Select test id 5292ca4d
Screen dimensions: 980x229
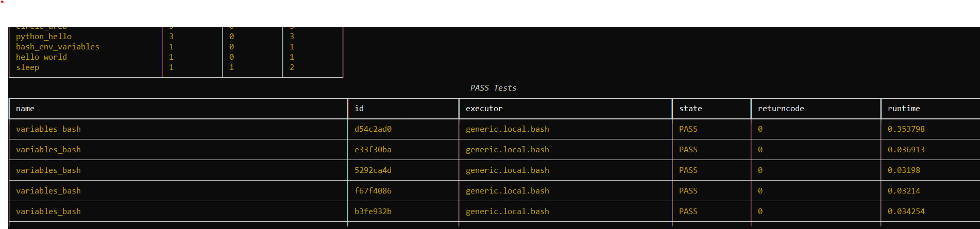click(373, 170)
